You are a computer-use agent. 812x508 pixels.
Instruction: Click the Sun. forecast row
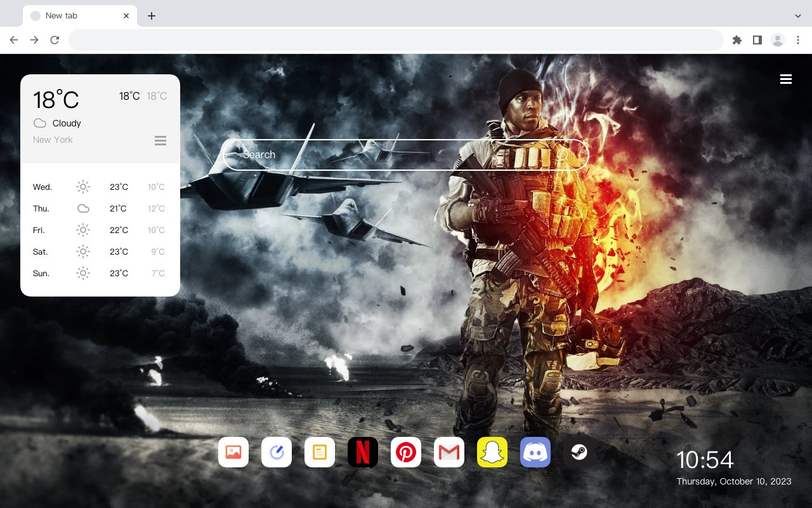(100, 273)
